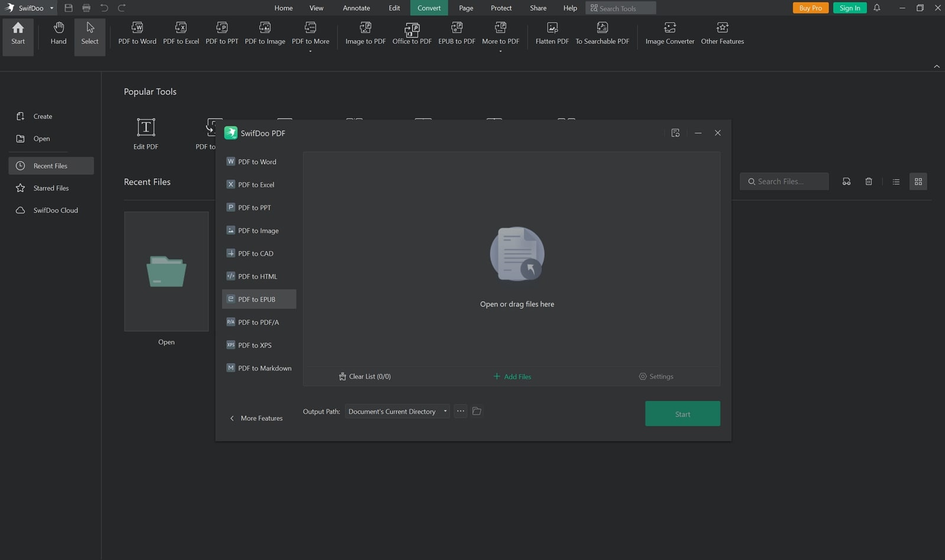Click To Searchable PDF tool

pos(602,34)
